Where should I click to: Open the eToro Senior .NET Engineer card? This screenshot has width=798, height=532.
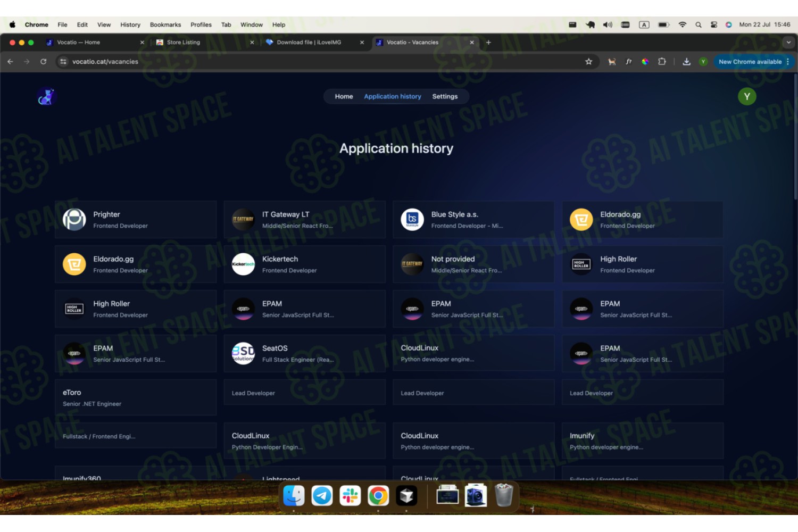point(136,397)
